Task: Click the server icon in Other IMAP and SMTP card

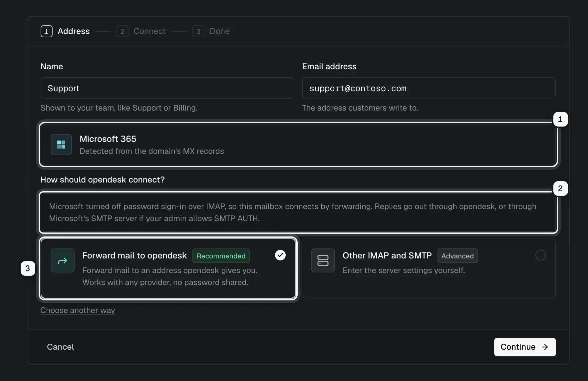Action: (x=323, y=260)
